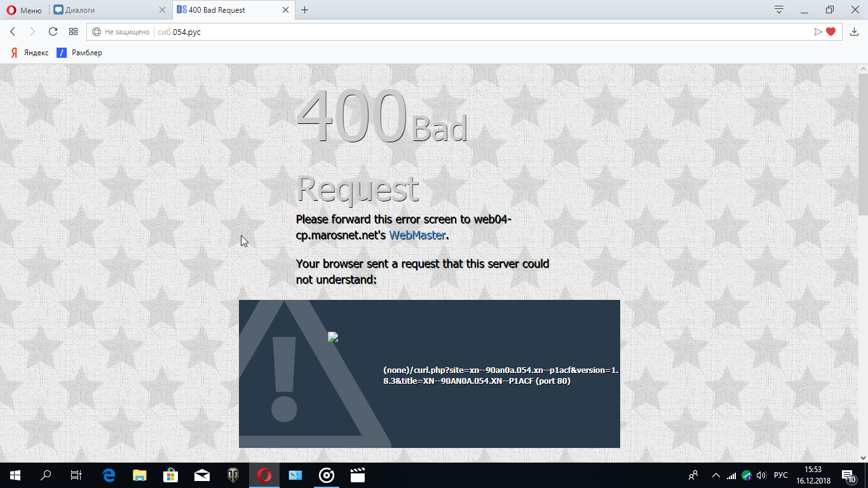Open Microsoft Edge from the taskbar
Viewport: 868px width, 488px height.
click(x=109, y=475)
